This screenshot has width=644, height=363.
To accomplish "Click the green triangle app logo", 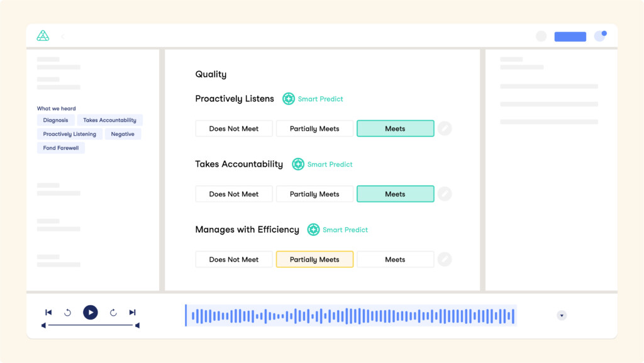I will point(43,36).
